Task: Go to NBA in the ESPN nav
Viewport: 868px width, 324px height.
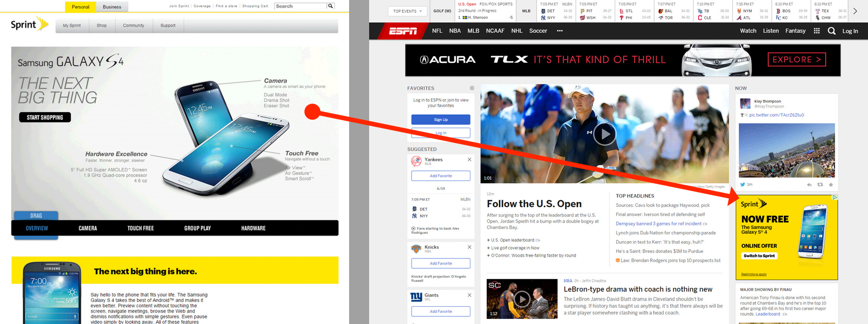Action: [455, 31]
